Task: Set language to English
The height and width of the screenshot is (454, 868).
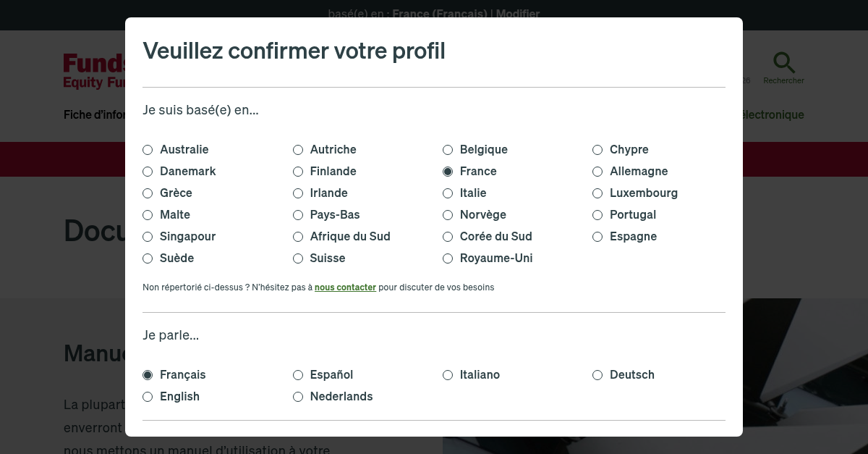Action: pos(148,397)
